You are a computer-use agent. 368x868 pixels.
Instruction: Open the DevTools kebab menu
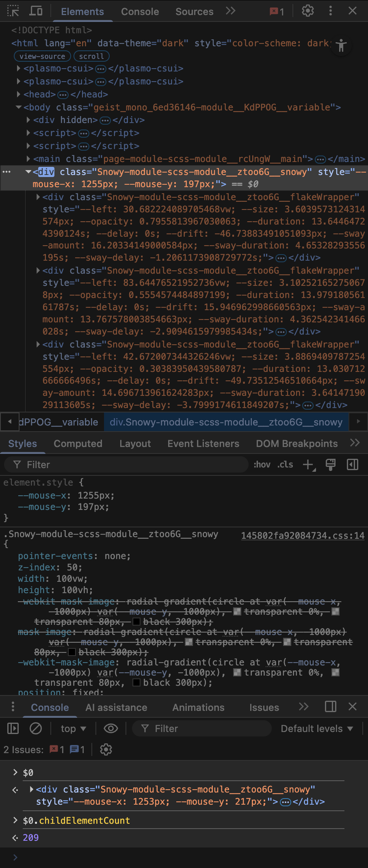[x=330, y=11]
